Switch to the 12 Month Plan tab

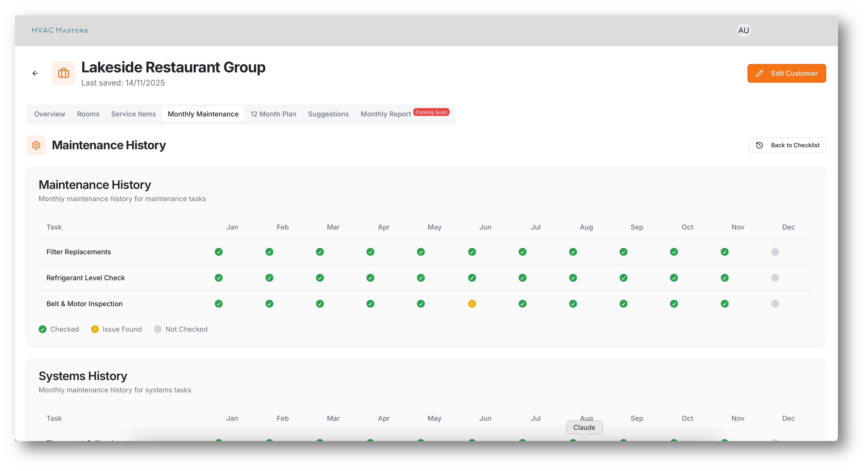pos(273,114)
